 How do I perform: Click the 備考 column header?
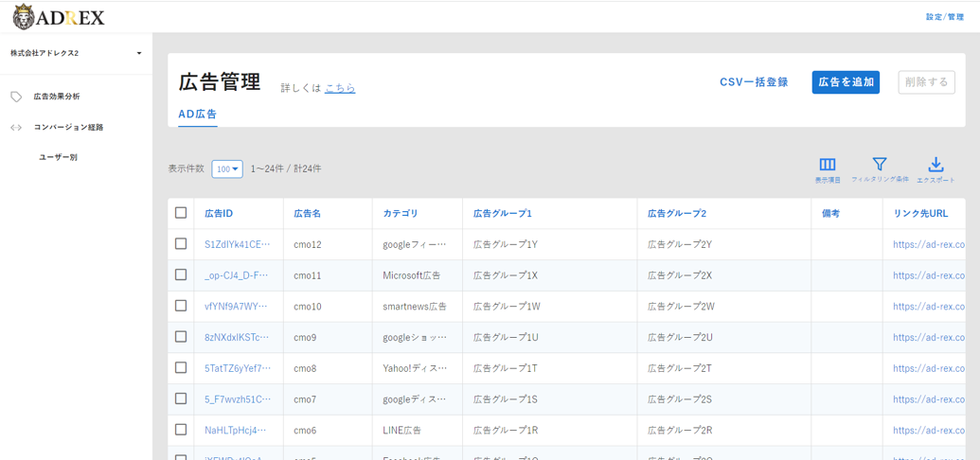(830, 213)
